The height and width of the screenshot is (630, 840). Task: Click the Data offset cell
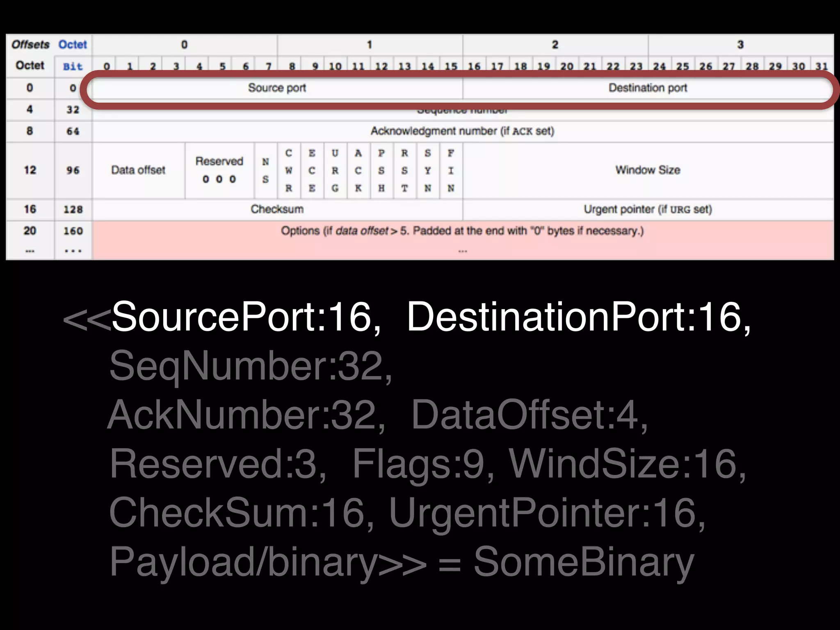tap(138, 170)
